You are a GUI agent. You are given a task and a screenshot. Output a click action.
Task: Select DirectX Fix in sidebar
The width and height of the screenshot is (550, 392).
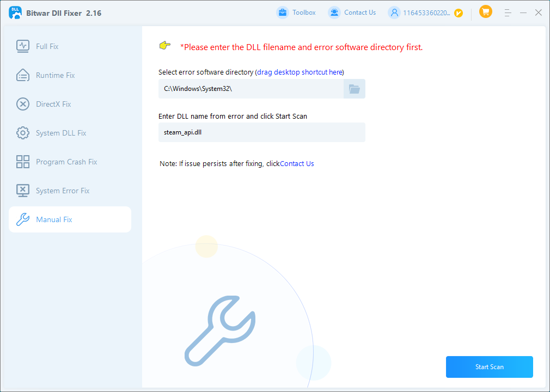(70, 104)
